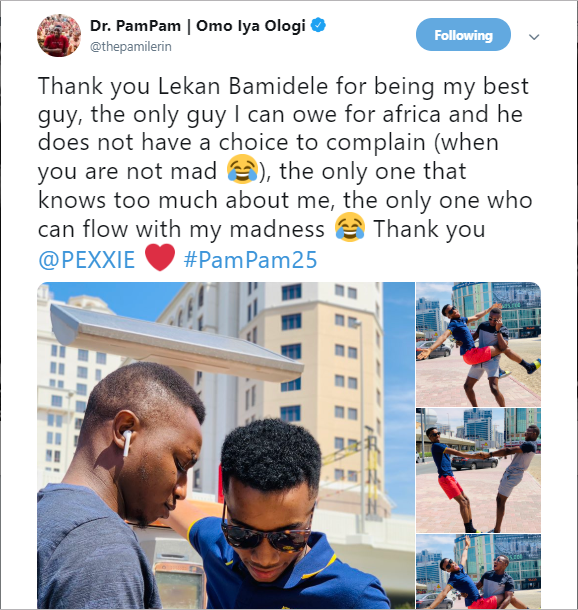Click the laughing emoji after 'mad'
Screen dimensions: 578x610
(x=242, y=169)
